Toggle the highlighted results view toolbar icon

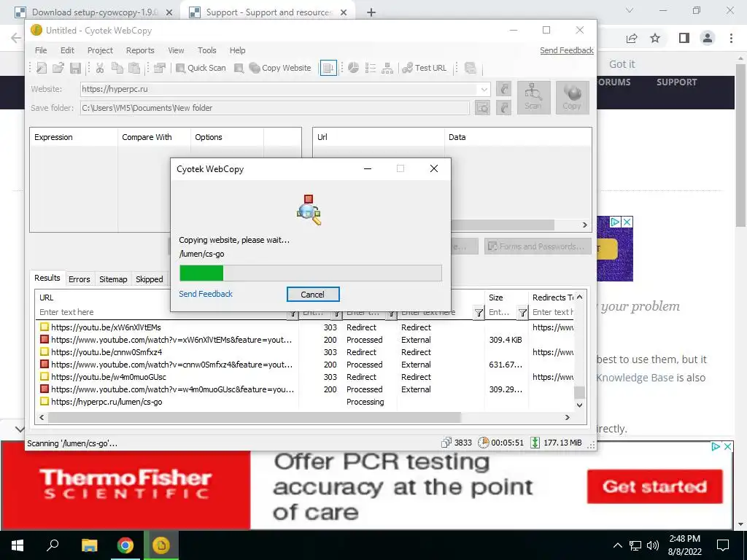click(x=328, y=68)
